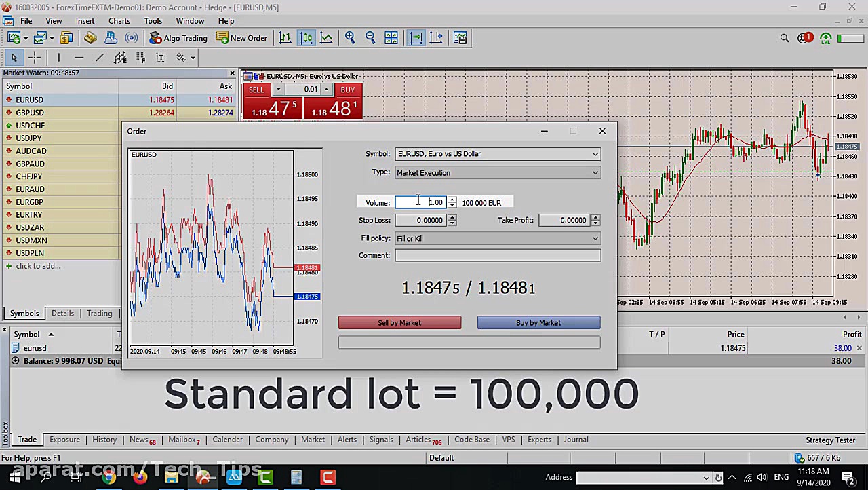Select the vertical line drawing tool
Screen dimensions: 868x490
pos(58,58)
